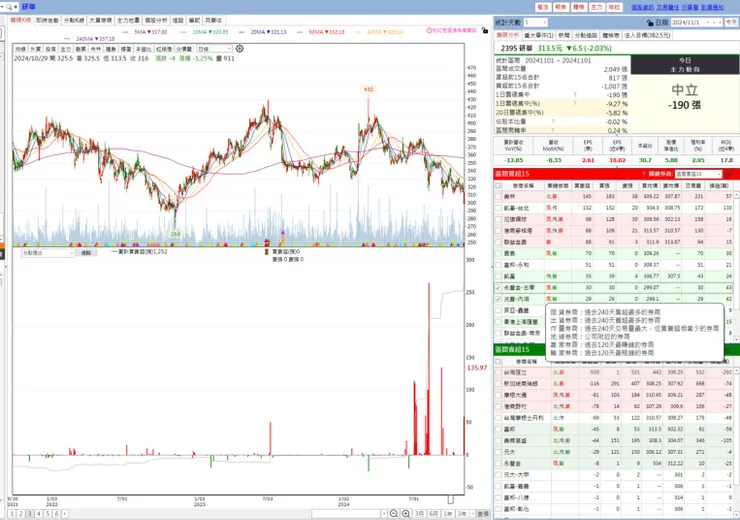
Task: Toggle the 外資 indicator on chart toolbar
Action: pos(35,49)
